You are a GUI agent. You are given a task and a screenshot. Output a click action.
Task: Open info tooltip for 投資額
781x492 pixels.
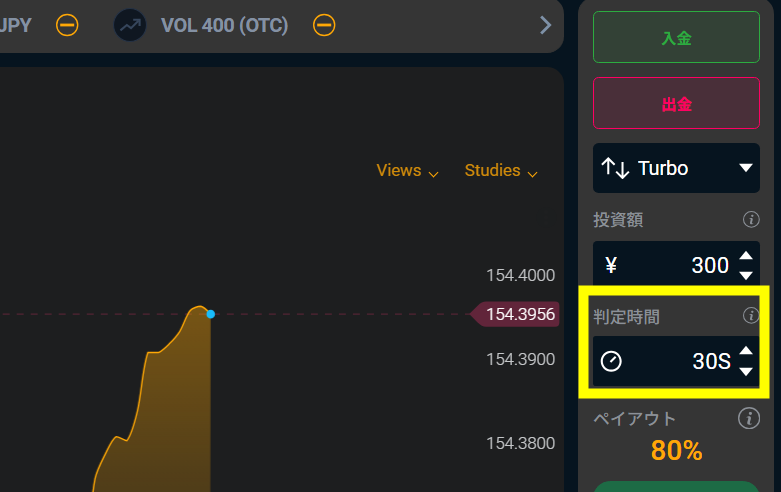pos(750,220)
